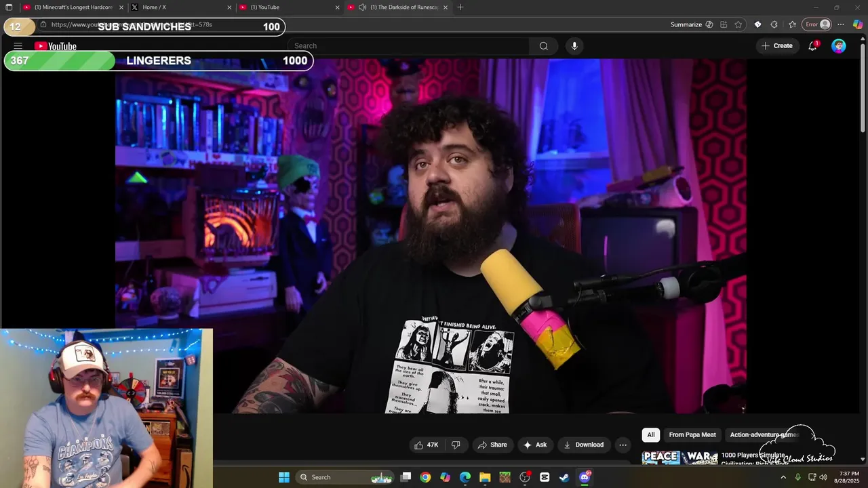
Task: Select the Action-adventure games chip
Action: [x=764, y=435]
